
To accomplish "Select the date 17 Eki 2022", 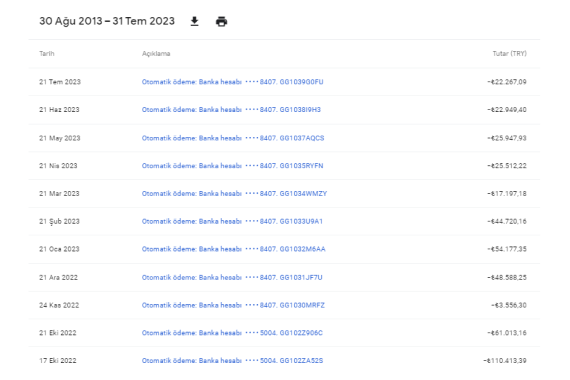I will 58,360.
